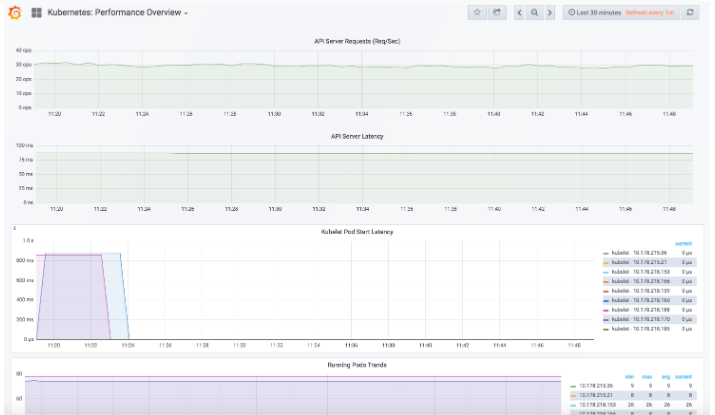
Task: Open the magenta color swatch for kubelet 10.178.218.188
Action: point(606,310)
